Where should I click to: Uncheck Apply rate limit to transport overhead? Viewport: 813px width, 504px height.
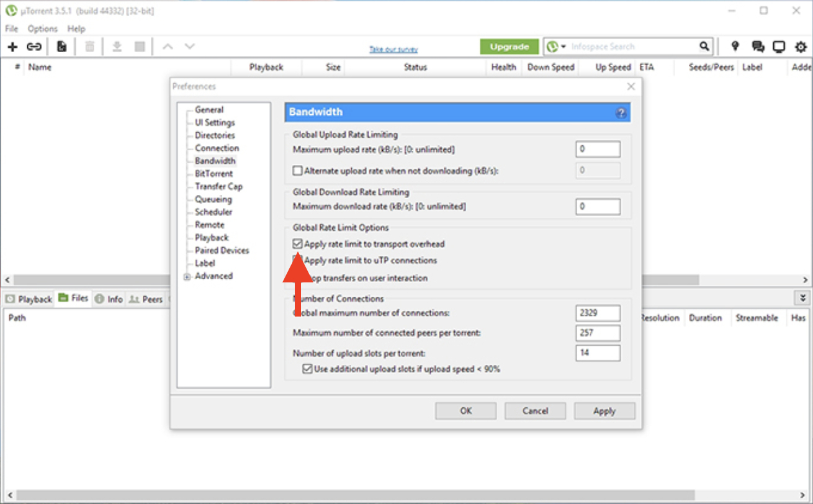[x=298, y=244]
